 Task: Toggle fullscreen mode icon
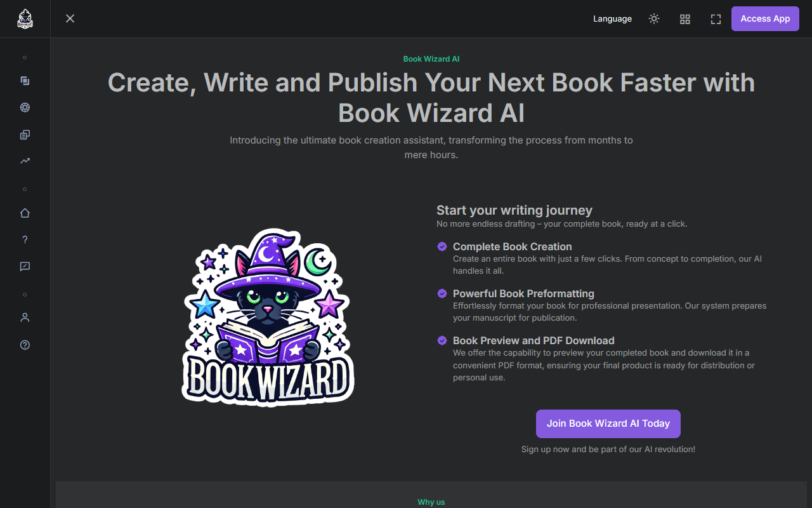pyautogui.click(x=716, y=19)
